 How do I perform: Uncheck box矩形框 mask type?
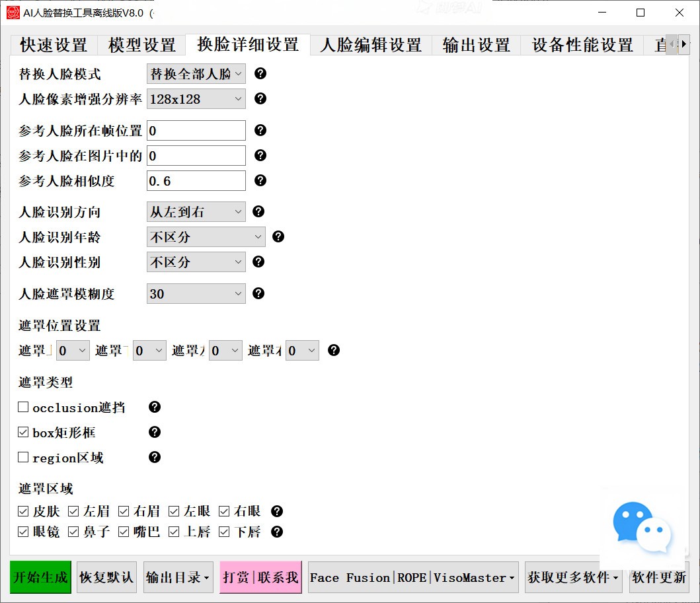click(23, 432)
